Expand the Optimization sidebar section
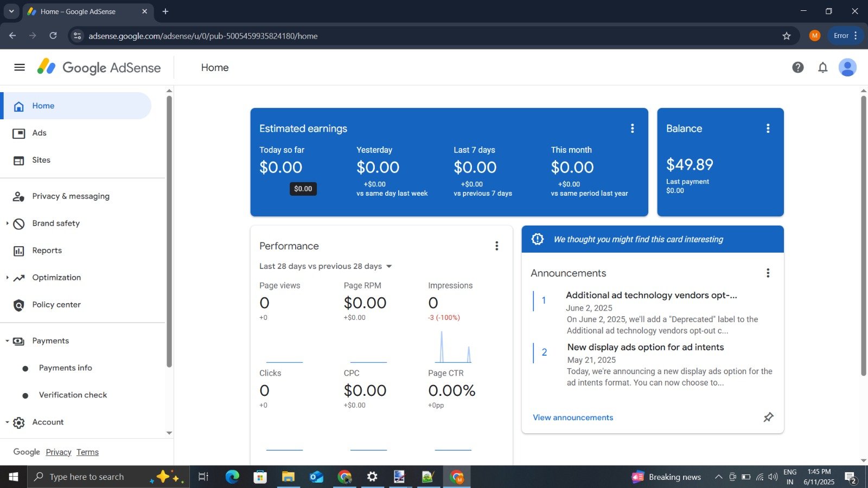868x488 pixels. pos(7,278)
